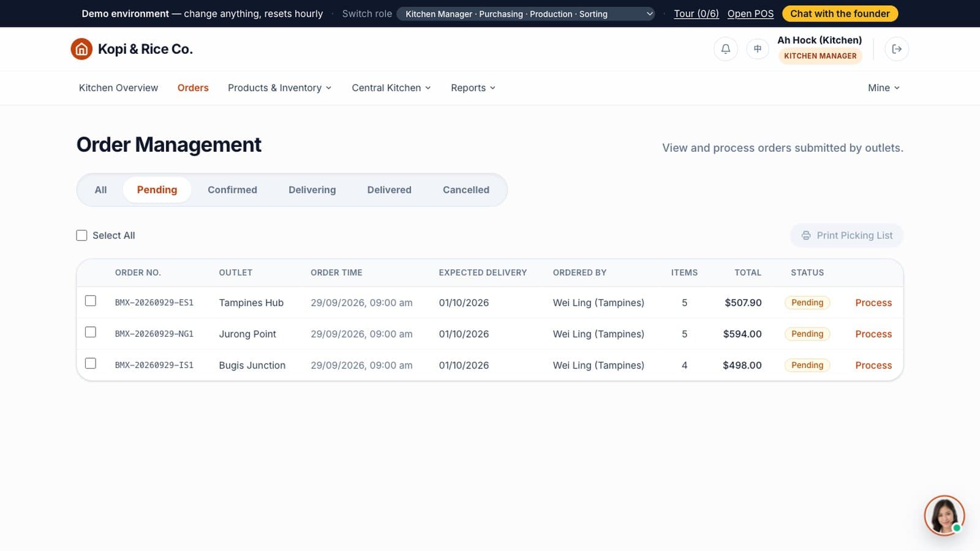Screen dimensions: 980x551
Task: Click the printer icon in Print Picking List
Action: pyautogui.click(x=806, y=236)
